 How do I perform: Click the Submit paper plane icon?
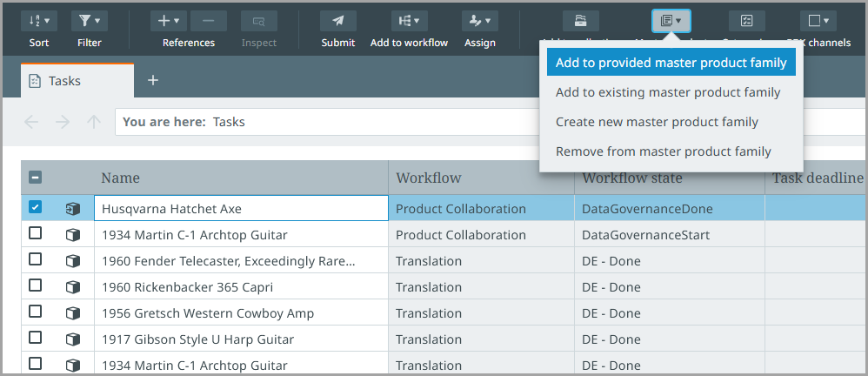point(337,21)
